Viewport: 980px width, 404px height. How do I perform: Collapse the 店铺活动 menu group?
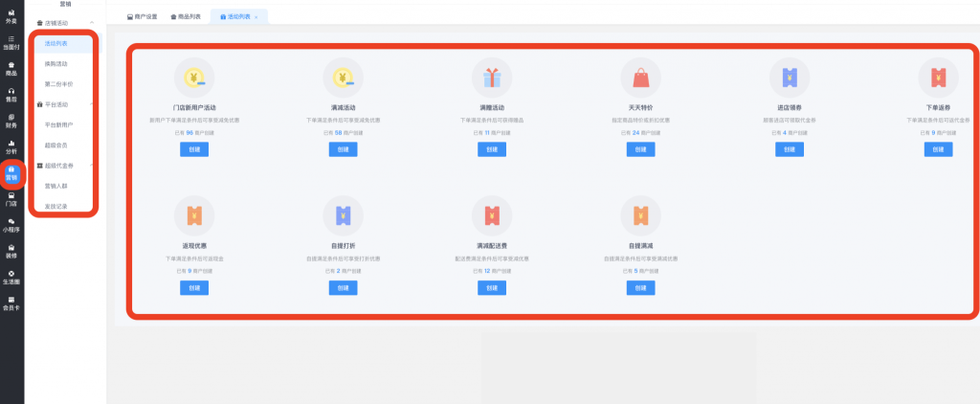91,22
